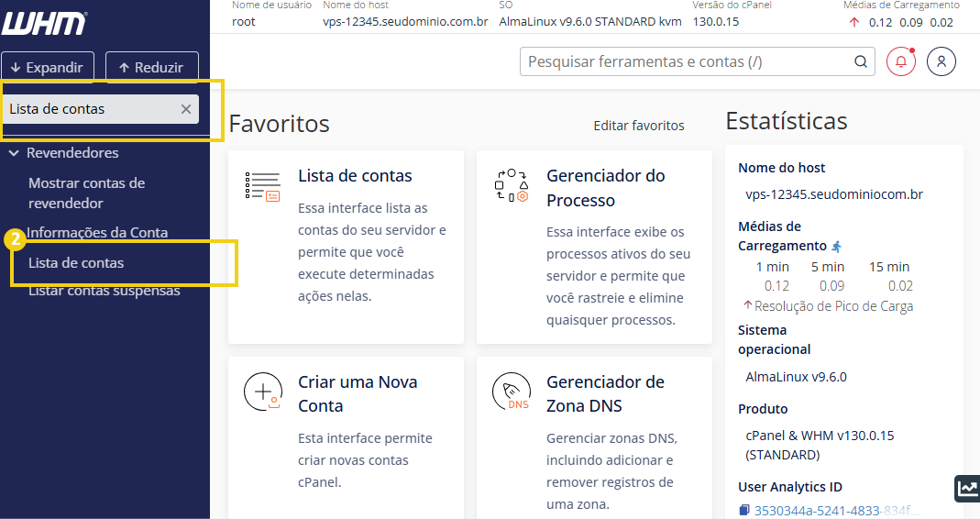The height and width of the screenshot is (519, 980).
Task: Open Informações da Conta section
Action: pos(97,233)
